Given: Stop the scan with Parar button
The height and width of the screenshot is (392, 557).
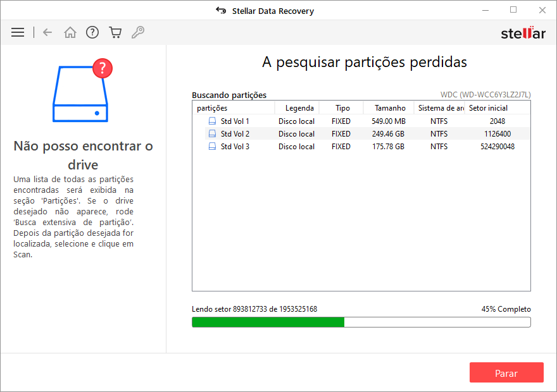Looking at the screenshot, I should 506,372.
